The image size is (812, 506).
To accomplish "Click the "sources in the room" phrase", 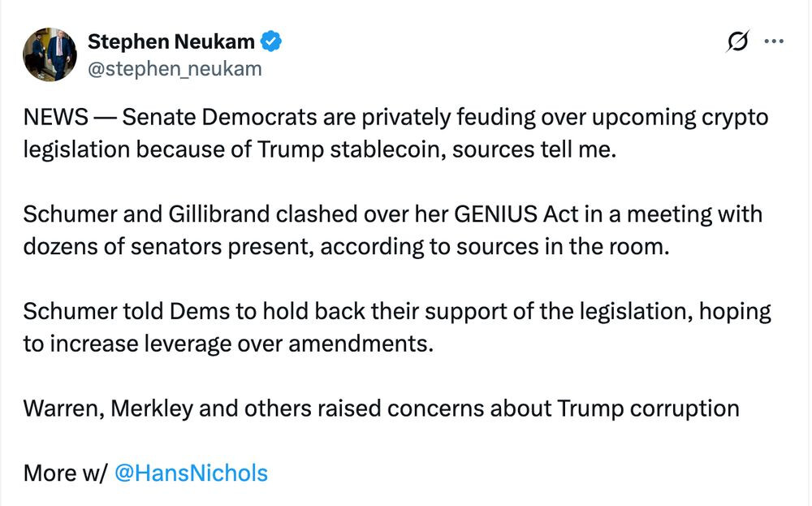I will [x=563, y=247].
